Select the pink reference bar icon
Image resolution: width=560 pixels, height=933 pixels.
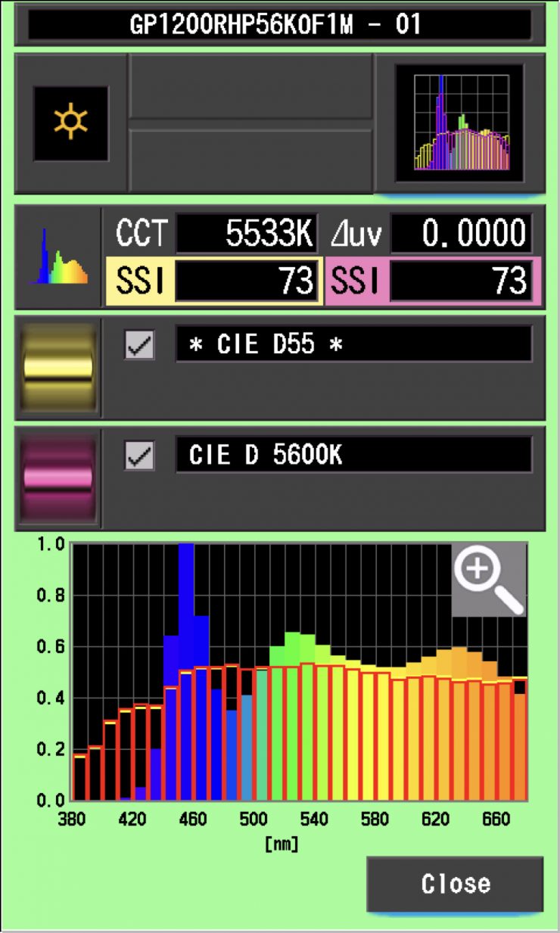(58, 478)
